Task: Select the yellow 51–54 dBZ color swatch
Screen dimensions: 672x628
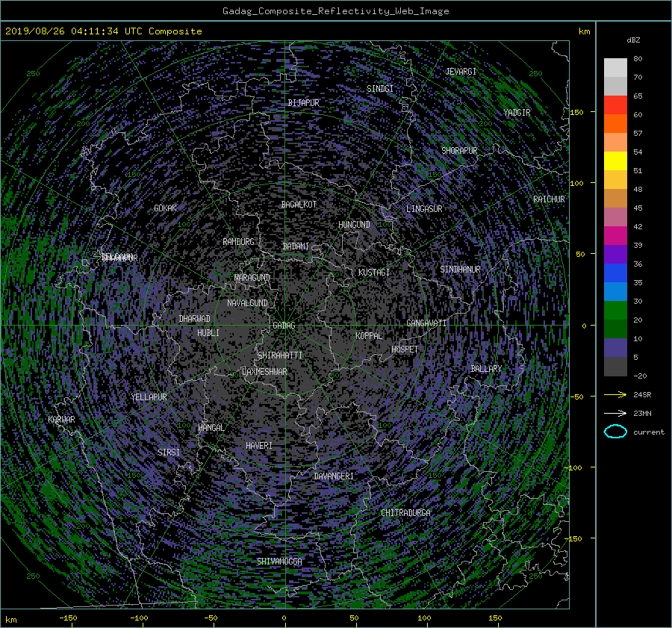Action: click(x=615, y=161)
